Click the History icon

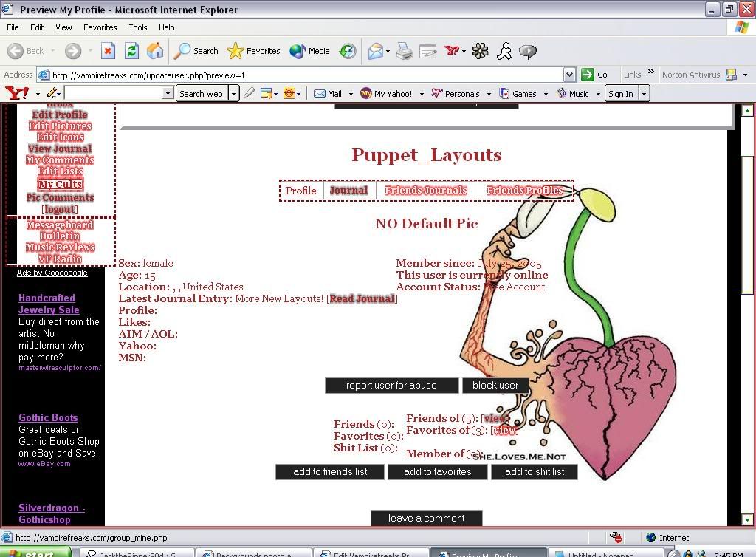[x=348, y=51]
